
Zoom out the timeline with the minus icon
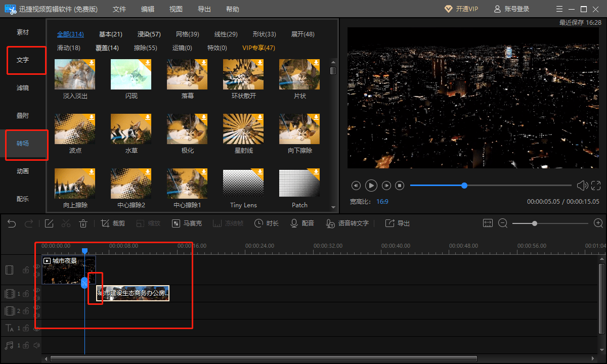(x=503, y=223)
